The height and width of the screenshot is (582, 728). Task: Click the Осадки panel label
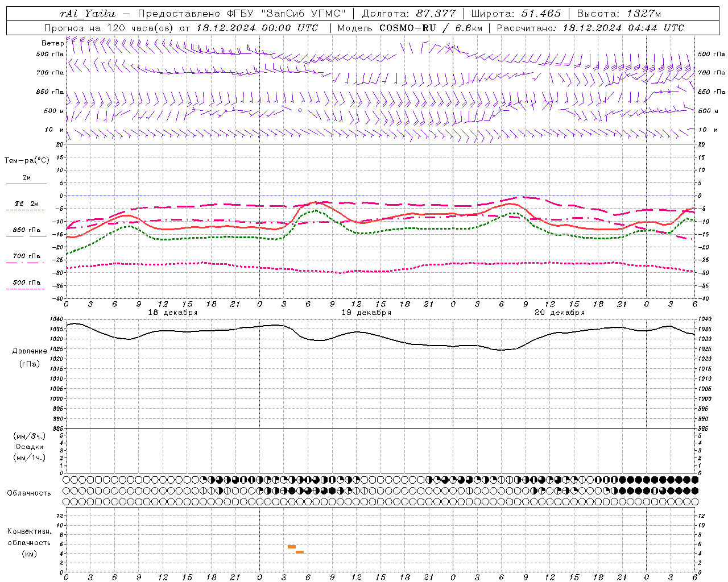click(29, 447)
